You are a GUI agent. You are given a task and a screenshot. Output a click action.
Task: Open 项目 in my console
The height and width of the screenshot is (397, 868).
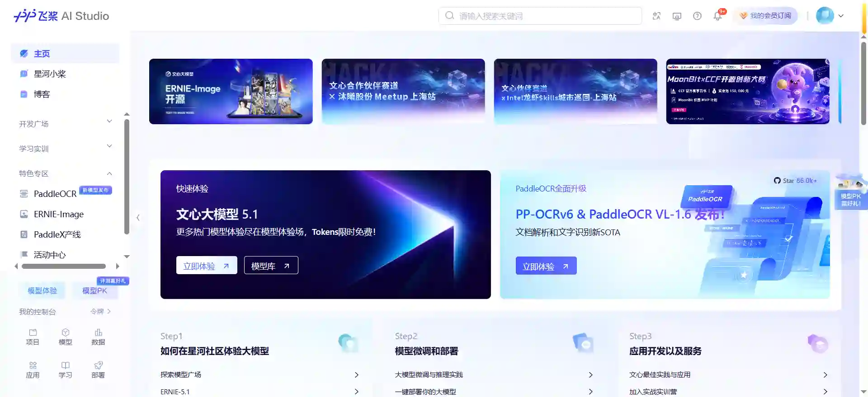pos(33,337)
